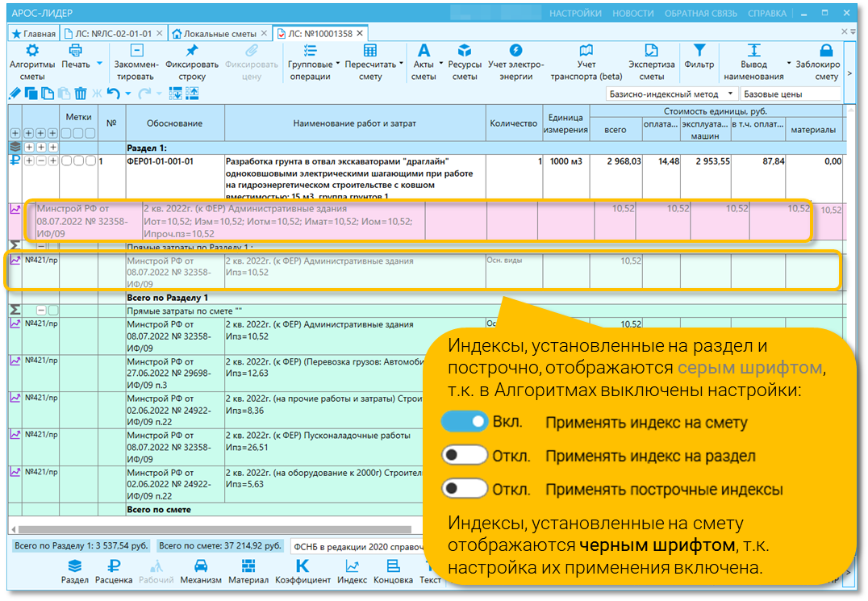Screen dimensions: 868x601
Task: Tick first mark checkbox in ФЕР01-01-001-01 row
Action: pos(66,161)
